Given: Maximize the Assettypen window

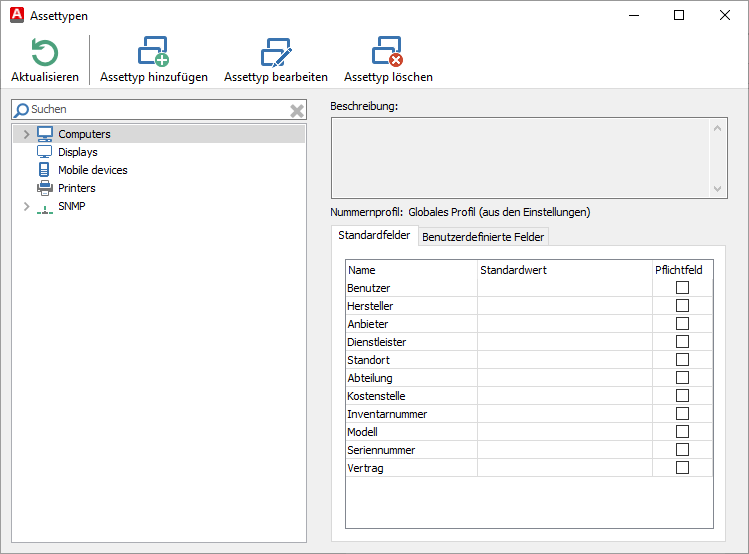Looking at the screenshot, I should pyautogui.click(x=679, y=15).
